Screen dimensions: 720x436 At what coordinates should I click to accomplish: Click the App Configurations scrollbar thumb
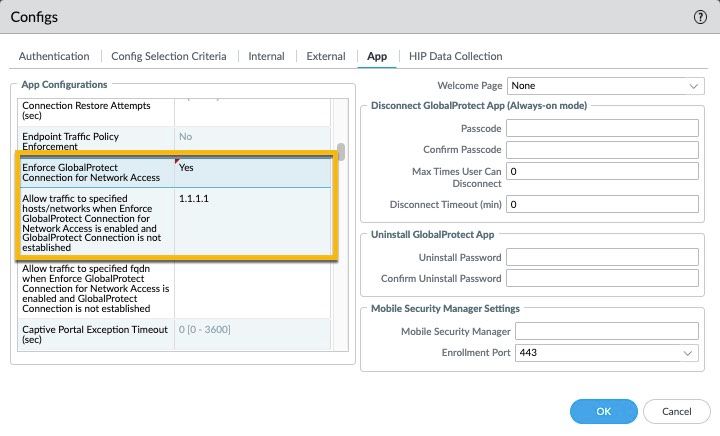pos(341,152)
